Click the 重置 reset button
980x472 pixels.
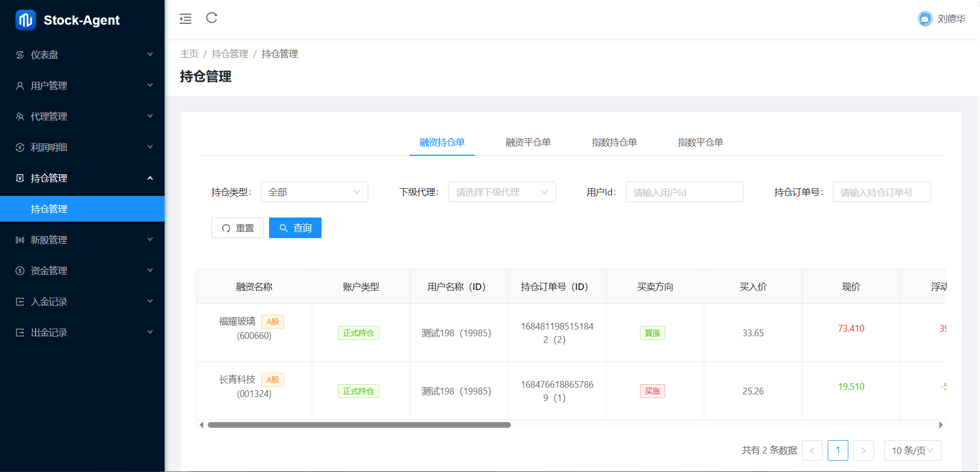coord(237,228)
